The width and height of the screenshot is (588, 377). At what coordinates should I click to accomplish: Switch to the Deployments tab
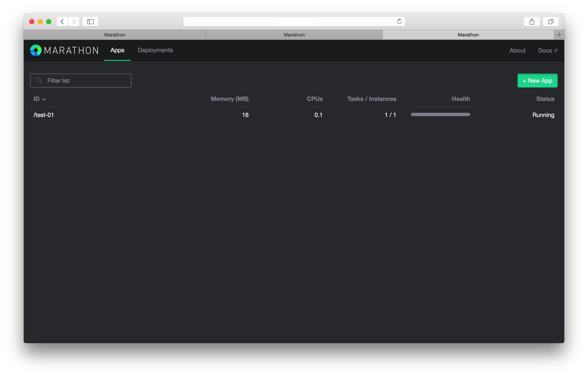[155, 50]
